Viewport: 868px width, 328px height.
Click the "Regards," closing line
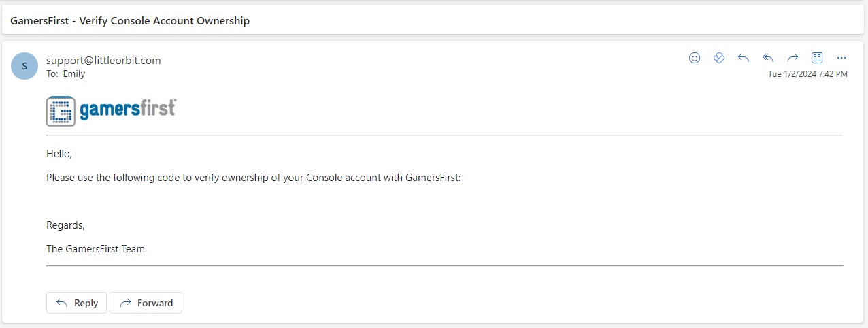(x=65, y=225)
